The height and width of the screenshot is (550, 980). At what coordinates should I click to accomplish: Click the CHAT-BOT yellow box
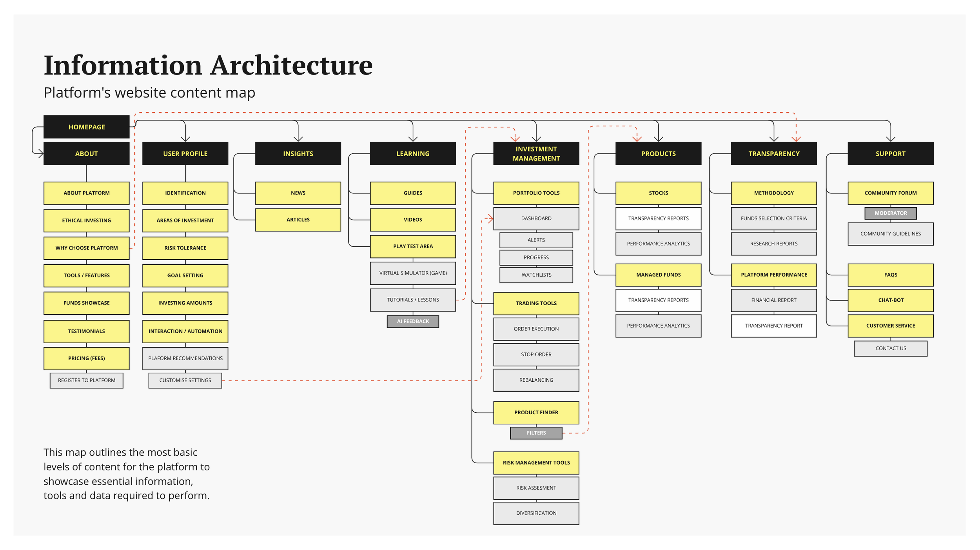890,300
